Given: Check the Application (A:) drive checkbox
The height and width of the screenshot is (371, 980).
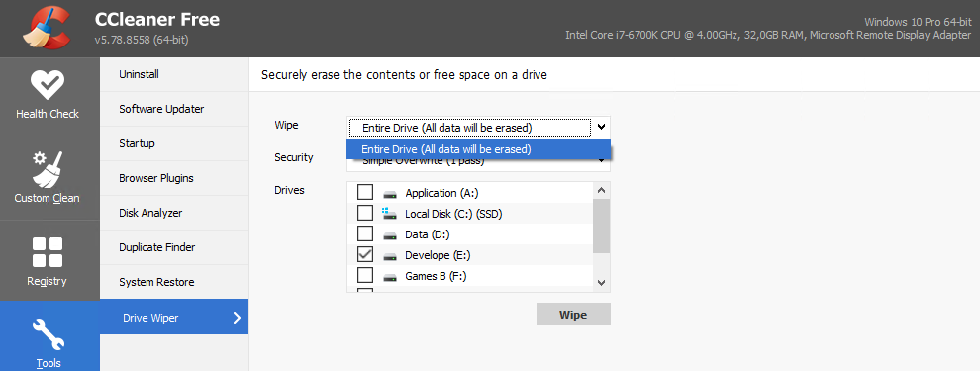Looking at the screenshot, I should coord(365,192).
